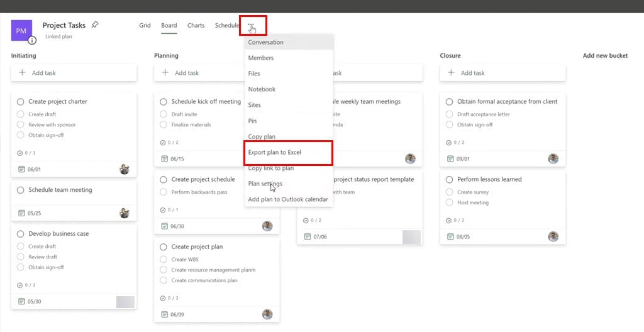This screenshot has width=644, height=332.
Task: Click calendar icon for 05/25 due date
Action: pos(22,213)
